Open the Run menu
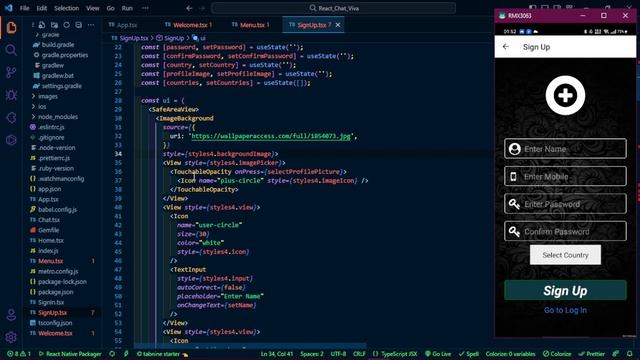The height and width of the screenshot is (360, 640). tap(127, 8)
